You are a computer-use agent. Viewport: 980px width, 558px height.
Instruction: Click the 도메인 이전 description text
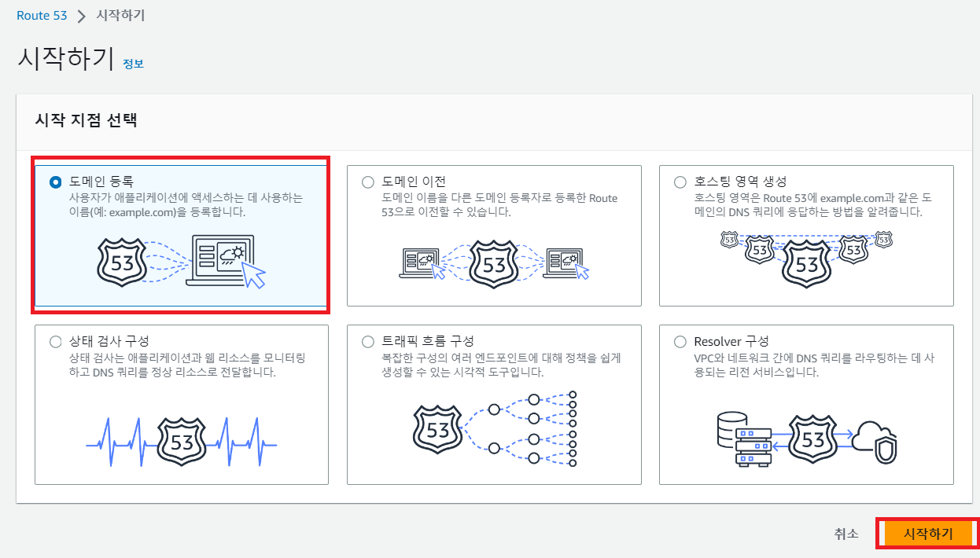tap(499, 205)
